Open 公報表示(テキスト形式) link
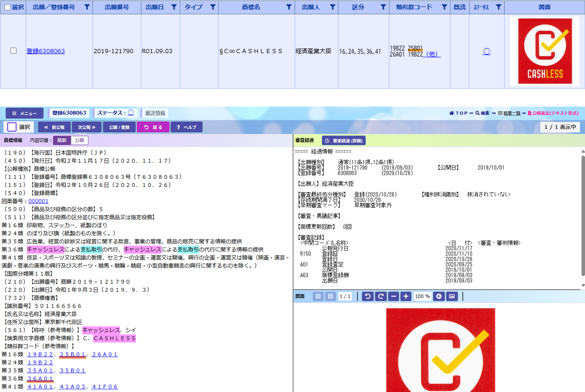Image resolution: width=585 pixels, height=392 pixels. (x=553, y=113)
